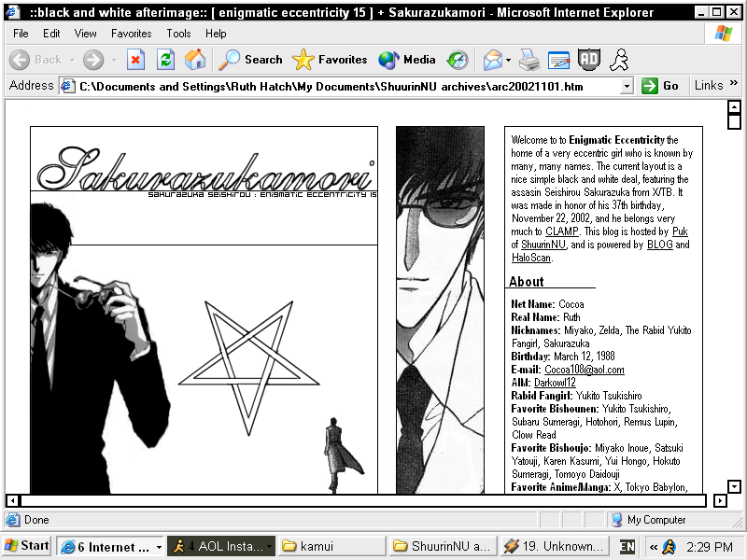Click the Go button
The image size is (747, 560).
point(660,86)
